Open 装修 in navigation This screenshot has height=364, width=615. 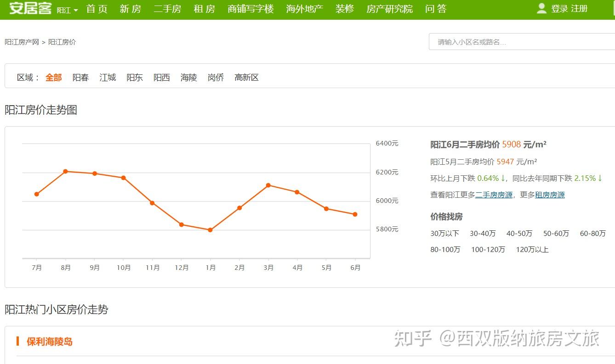(345, 9)
